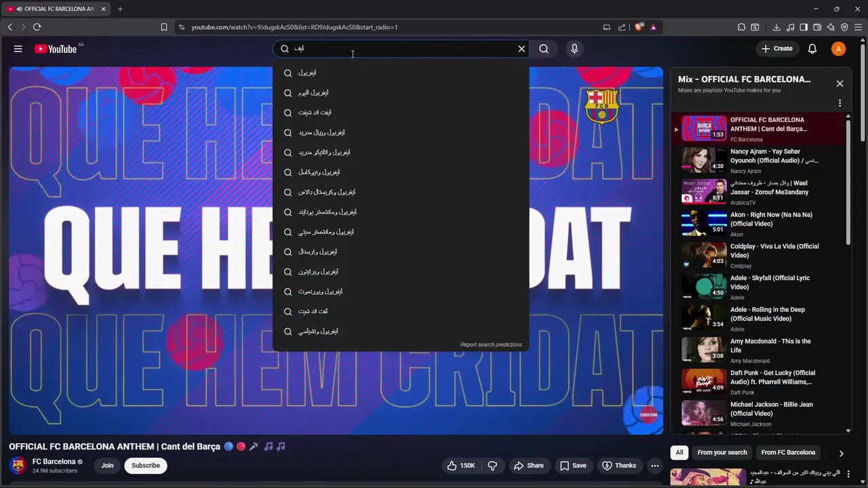Open Brave VPN shield icon

pyautogui.click(x=844, y=27)
